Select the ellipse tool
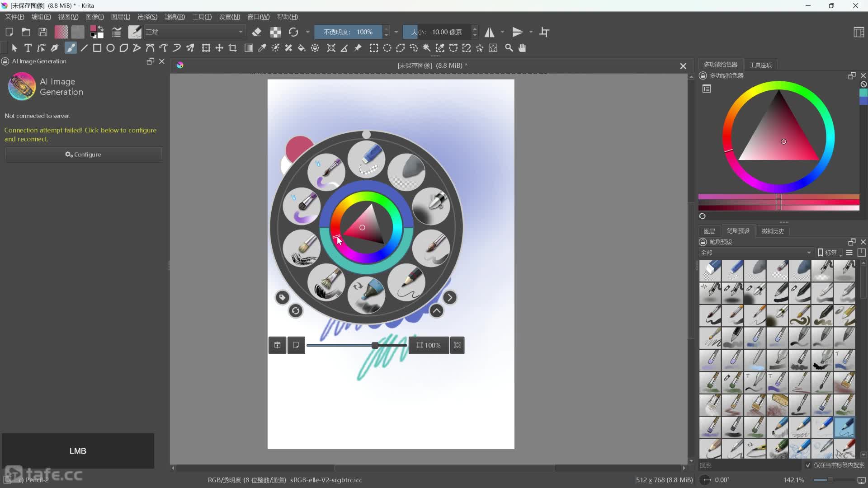Image resolution: width=868 pixels, height=488 pixels. coord(110,48)
